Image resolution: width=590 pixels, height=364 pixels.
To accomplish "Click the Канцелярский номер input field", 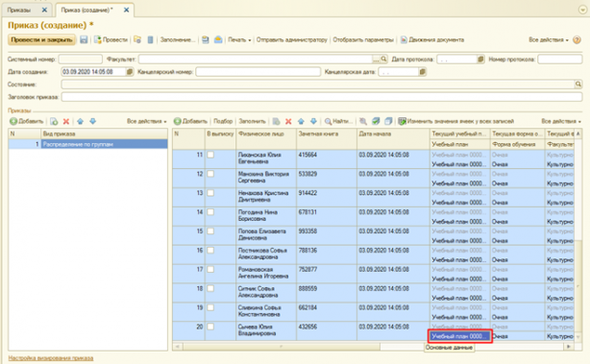I will tap(258, 71).
